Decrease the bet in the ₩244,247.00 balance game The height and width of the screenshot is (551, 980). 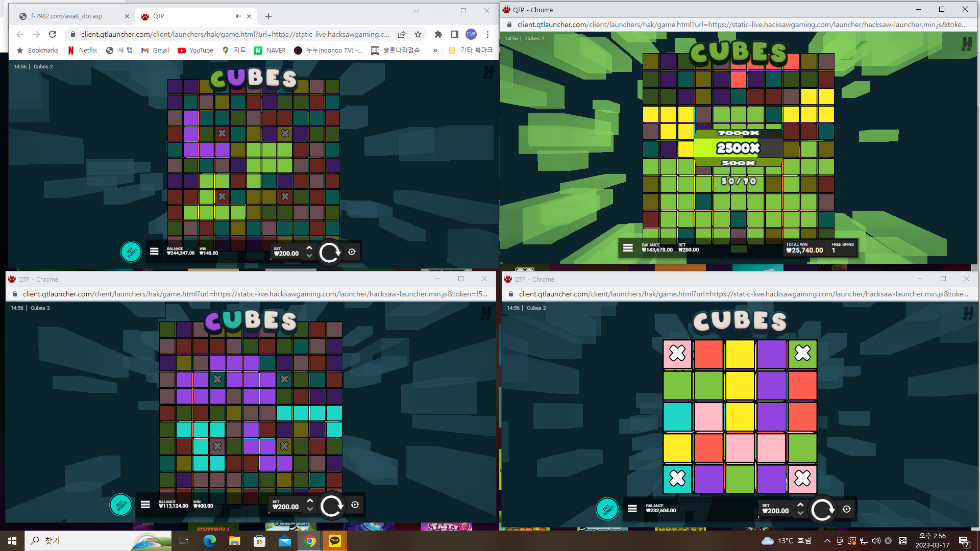pos(309,256)
